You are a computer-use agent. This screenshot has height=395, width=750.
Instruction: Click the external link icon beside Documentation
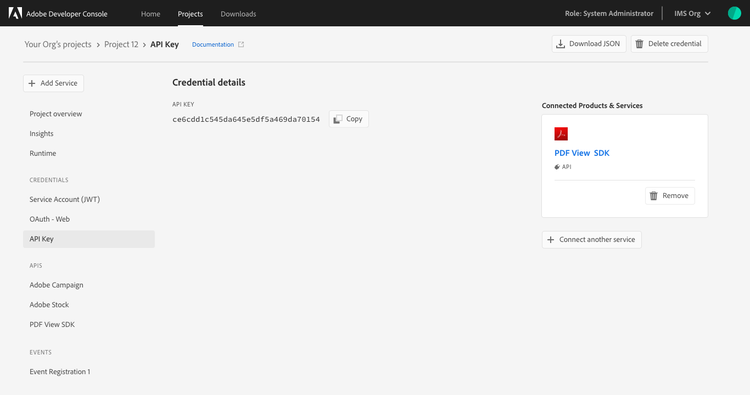[x=241, y=44]
